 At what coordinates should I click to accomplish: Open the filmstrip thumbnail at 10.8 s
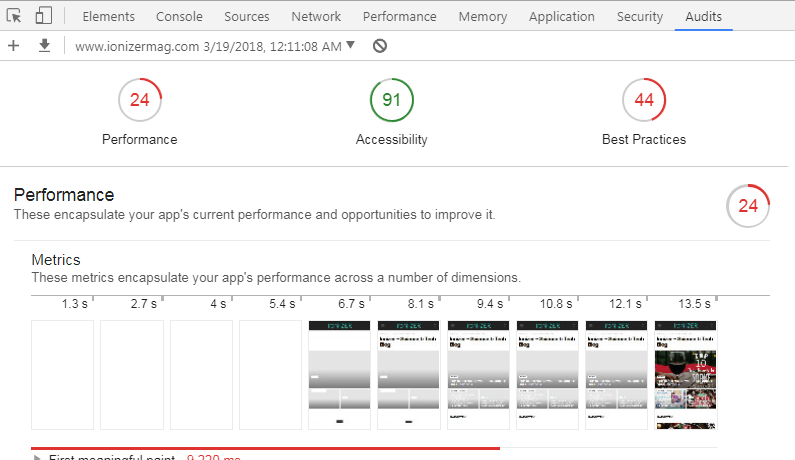pos(547,375)
